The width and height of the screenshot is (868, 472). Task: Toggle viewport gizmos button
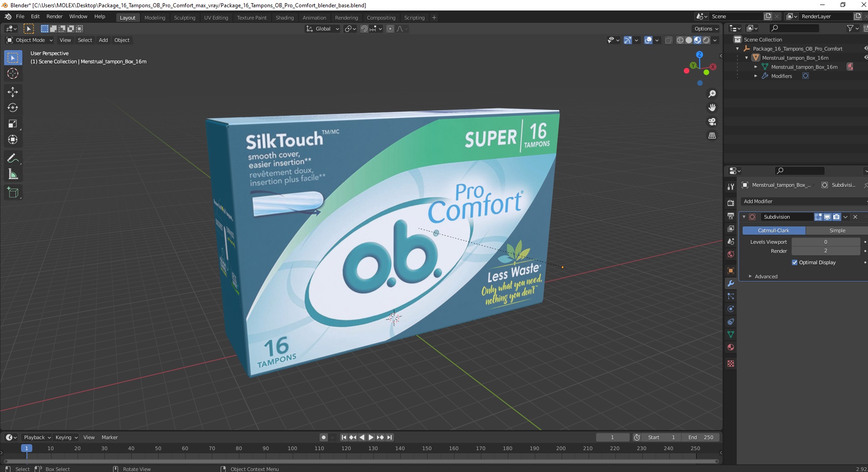(x=628, y=40)
